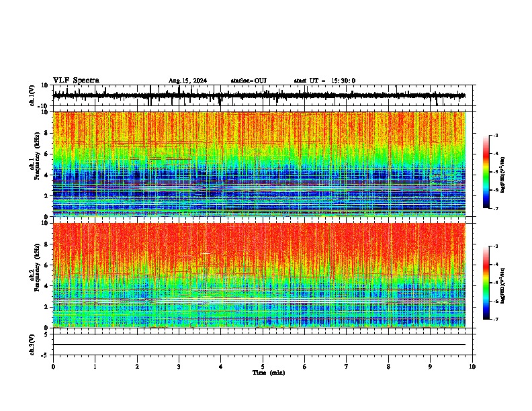Click inside the ch.1 spectrogram plot
The width and height of the screenshot is (532, 411).
pyautogui.click(x=259, y=164)
